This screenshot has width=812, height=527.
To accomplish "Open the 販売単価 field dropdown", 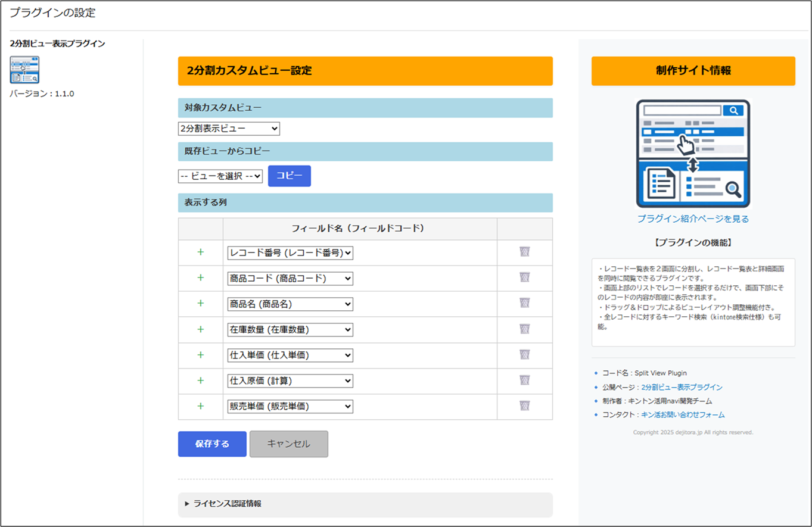I will [x=290, y=407].
